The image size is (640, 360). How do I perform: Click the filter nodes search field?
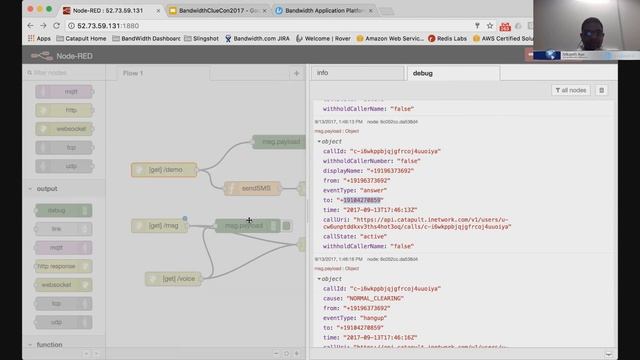64,73
